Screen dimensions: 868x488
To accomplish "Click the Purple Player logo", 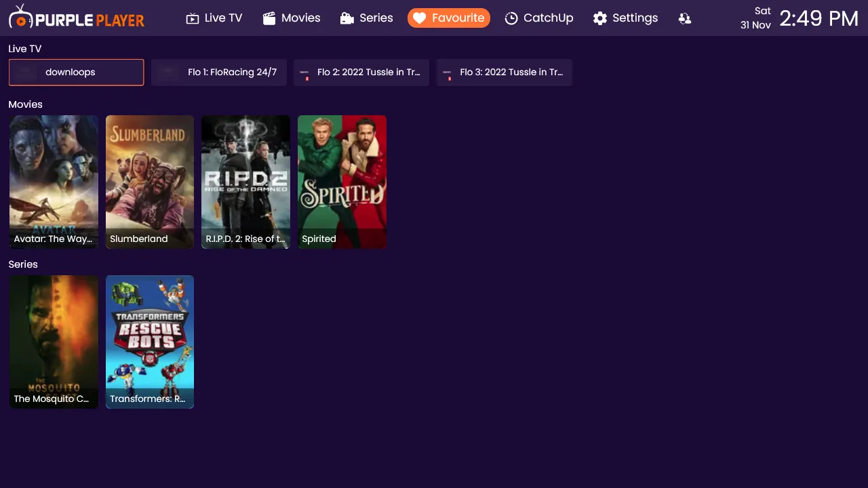I will coord(77,18).
